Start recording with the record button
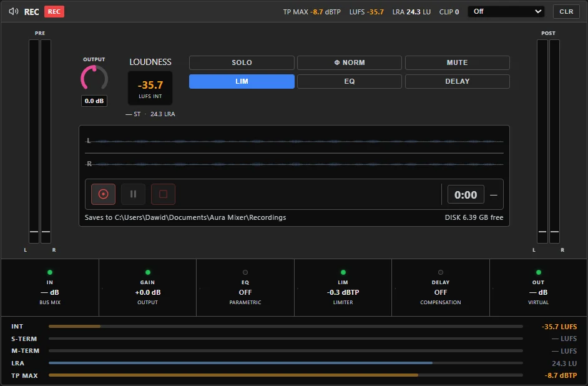The image size is (588, 386). click(103, 194)
